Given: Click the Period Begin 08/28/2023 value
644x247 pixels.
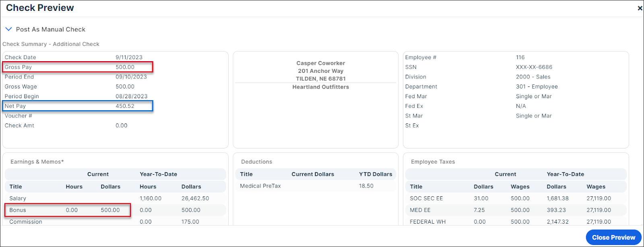Looking at the screenshot, I should click(x=132, y=97).
